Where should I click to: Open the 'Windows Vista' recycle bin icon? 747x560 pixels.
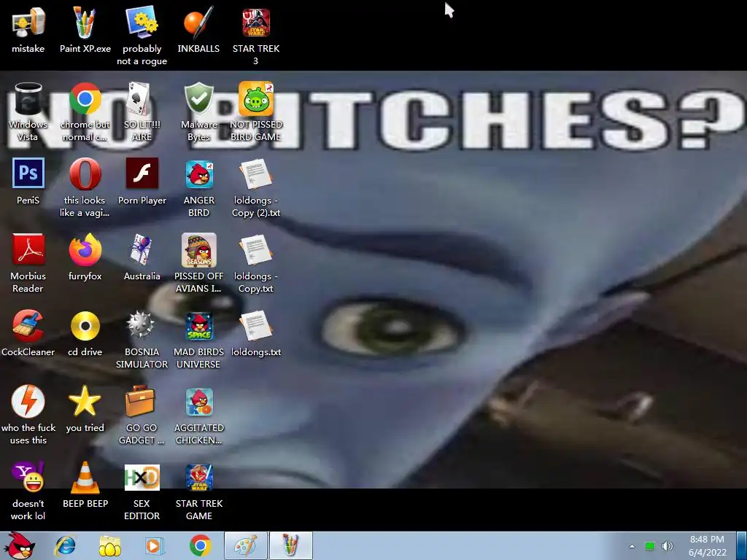[28, 99]
